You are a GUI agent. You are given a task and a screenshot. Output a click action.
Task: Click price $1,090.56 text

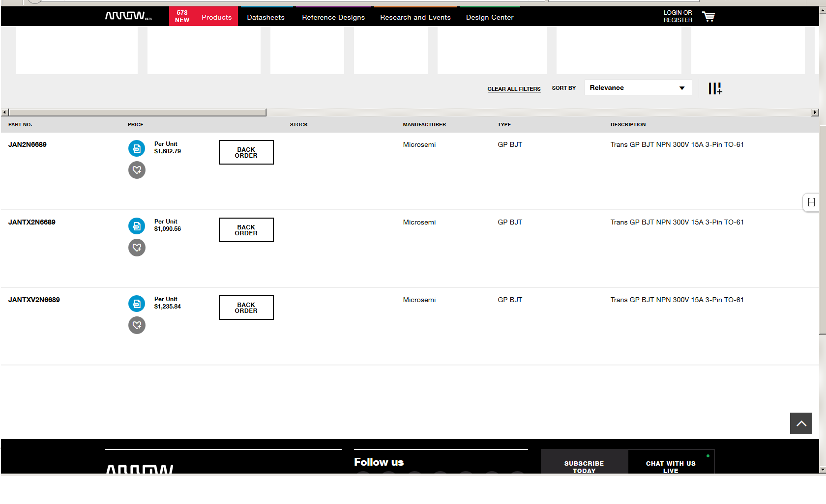click(168, 229)
